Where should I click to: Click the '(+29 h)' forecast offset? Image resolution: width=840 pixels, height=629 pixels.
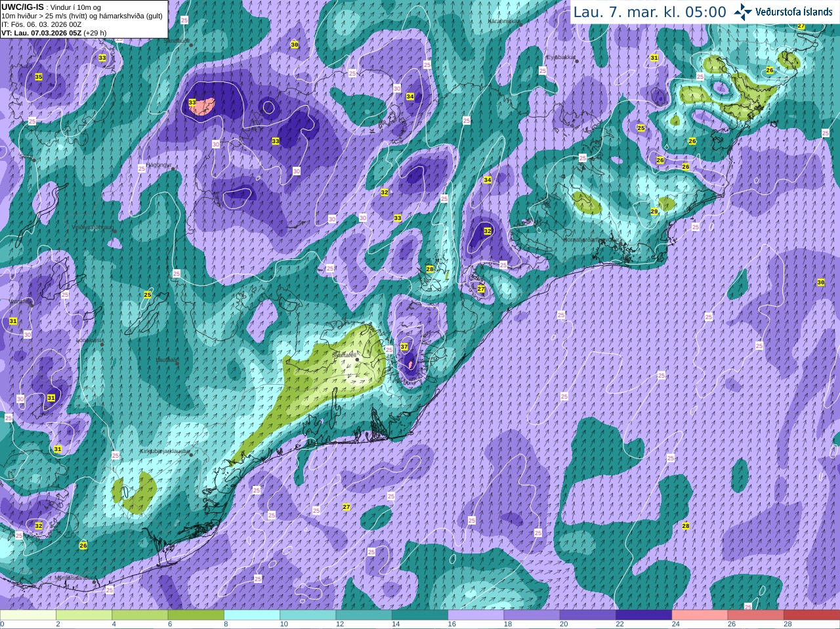click(95, 33)
